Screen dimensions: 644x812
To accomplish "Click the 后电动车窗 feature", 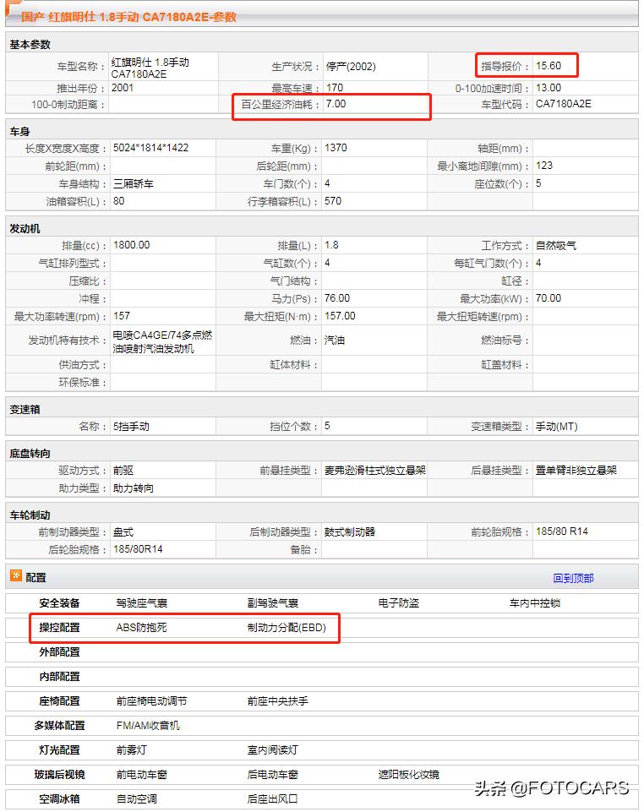I will pos(272,775).
